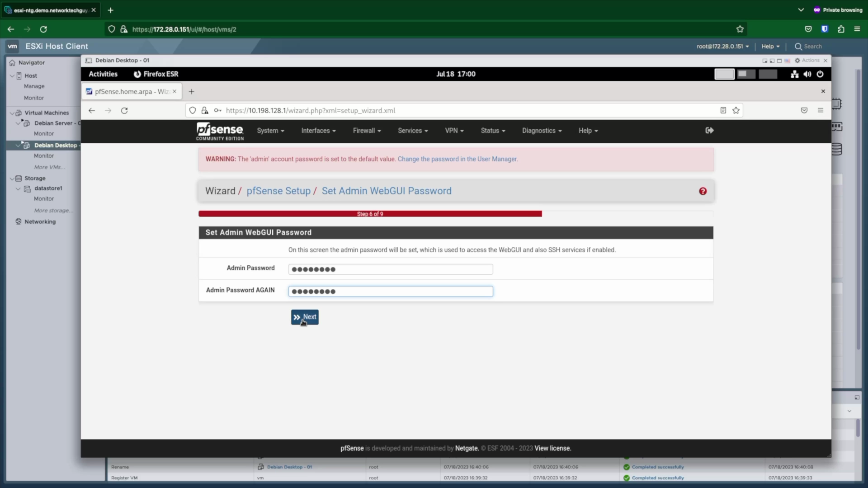
Task: Bookmark the ESXi host page
Action: [x=740, y=29]
